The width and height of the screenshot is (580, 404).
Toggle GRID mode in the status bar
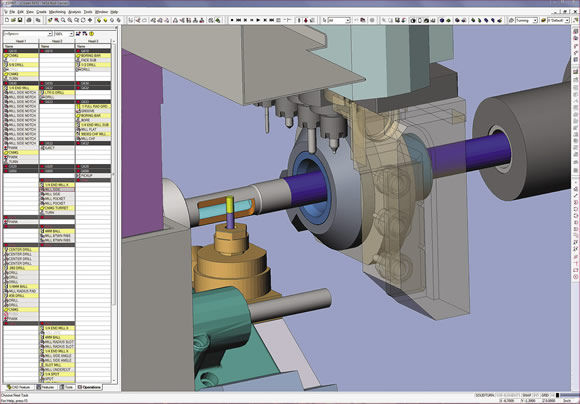[544, 395]
